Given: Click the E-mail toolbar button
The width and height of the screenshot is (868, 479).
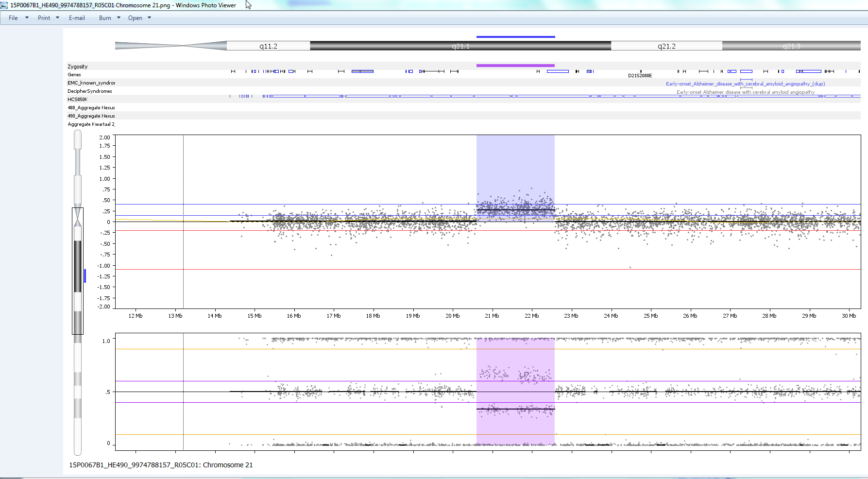Looking at the screenshot, I should pyautogui.click(x=77, y=18).
